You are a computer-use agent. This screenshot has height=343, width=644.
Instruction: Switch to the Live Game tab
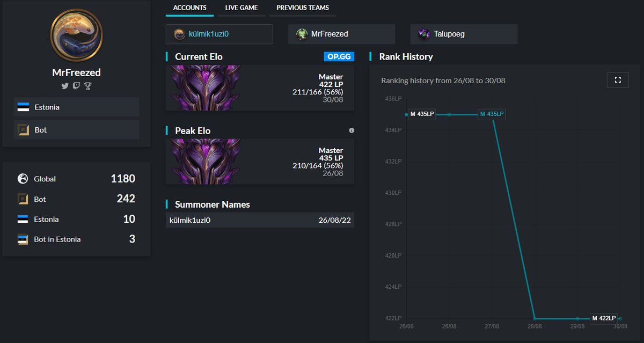(x=241, y=8)
